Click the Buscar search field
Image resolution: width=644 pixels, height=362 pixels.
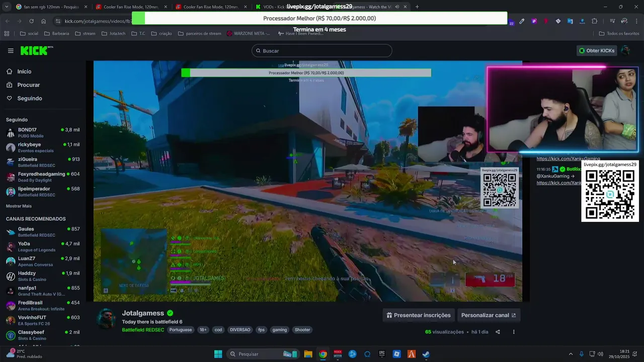(x=321, y=51)
